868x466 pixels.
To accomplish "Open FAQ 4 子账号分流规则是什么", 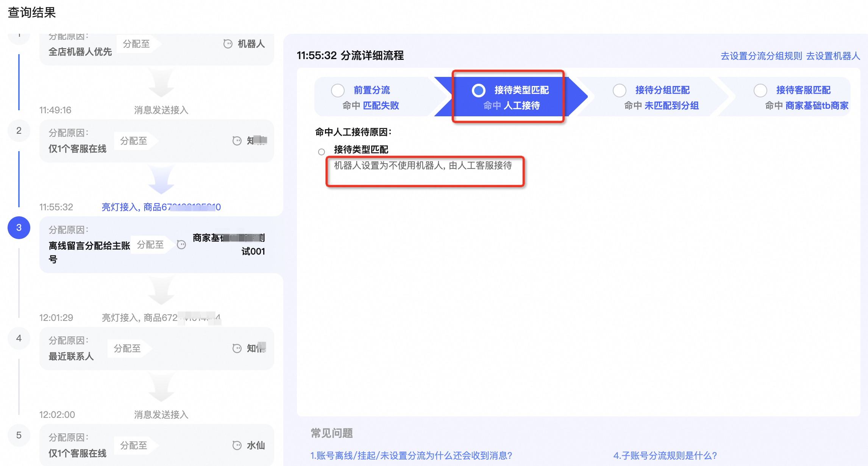I will click(665, 455).
